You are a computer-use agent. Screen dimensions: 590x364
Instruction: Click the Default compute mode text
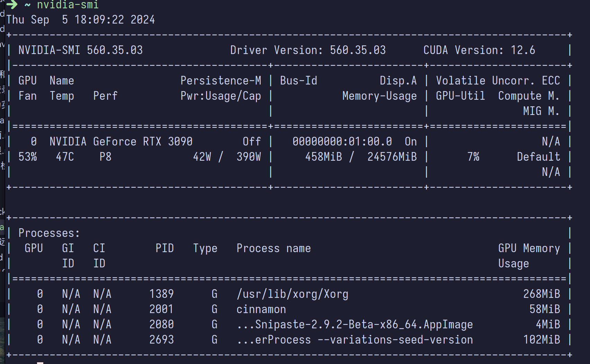tap(538, 157)
